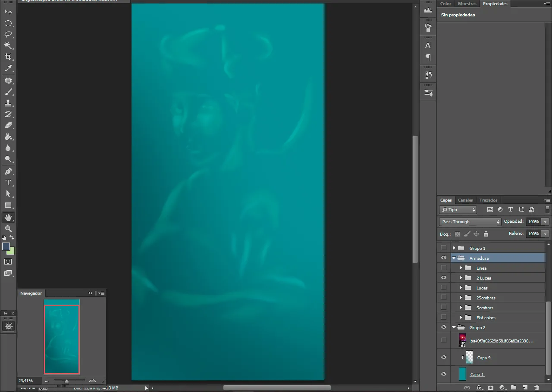
Task: Select the Clone Stamp tool
Action: click(8, 103)
